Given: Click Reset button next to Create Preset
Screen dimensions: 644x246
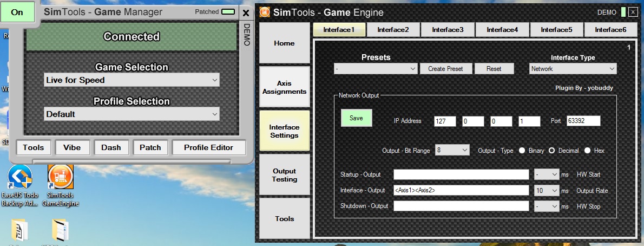Looking at the screenshot, I should tap(494, 69).
